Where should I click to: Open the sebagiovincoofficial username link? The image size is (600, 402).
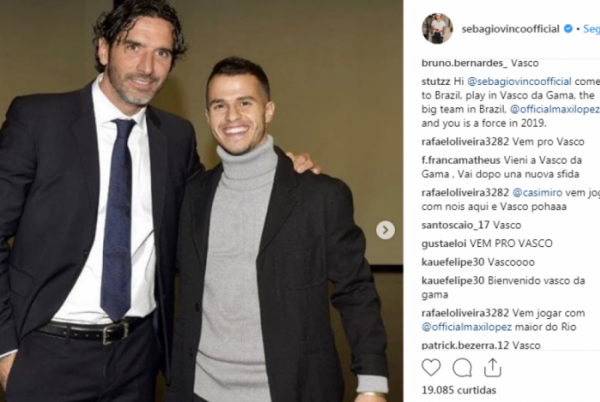[x=510, y=29]
